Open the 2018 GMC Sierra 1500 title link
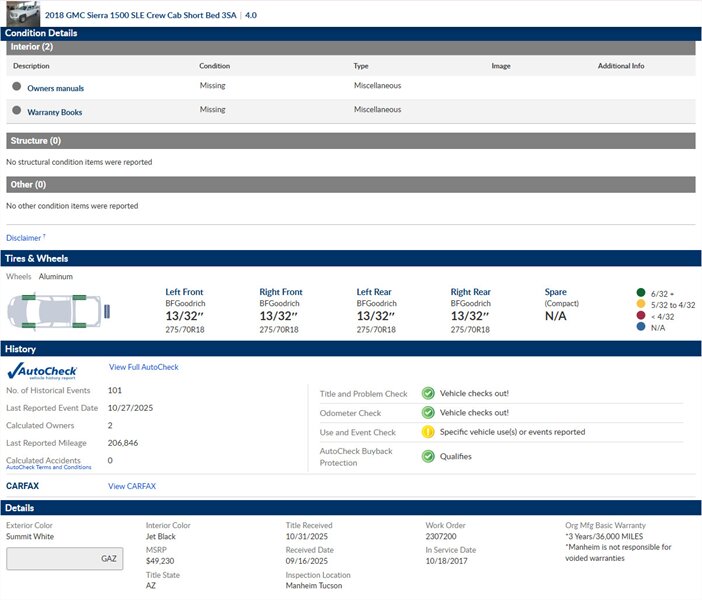702x600 pixels. (x=142, y=16)
